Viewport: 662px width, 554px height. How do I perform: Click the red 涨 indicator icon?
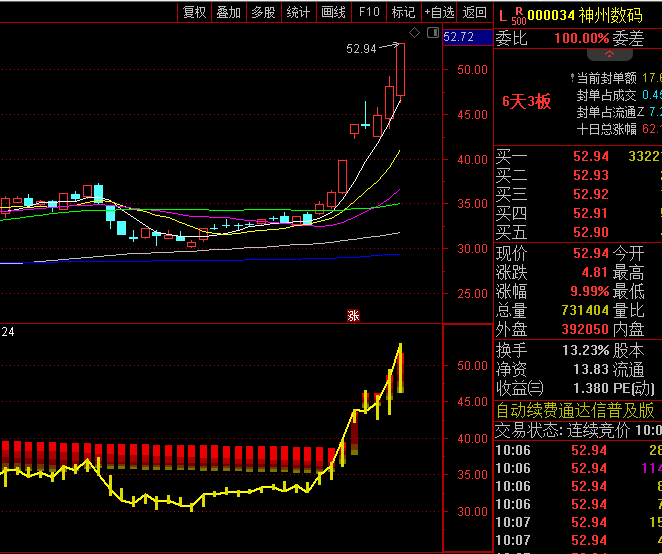click(352, 316)
